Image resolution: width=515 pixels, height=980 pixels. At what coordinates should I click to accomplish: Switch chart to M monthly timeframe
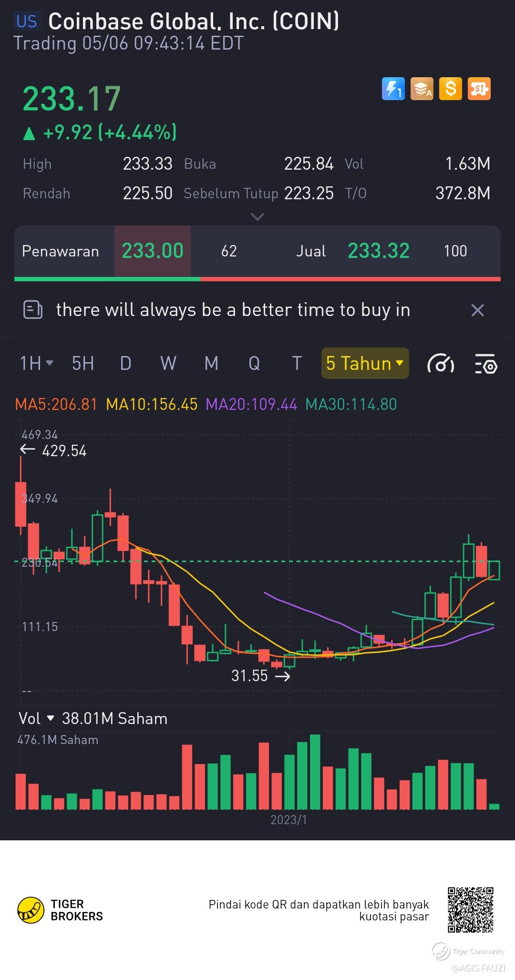click(x=211, y=363)
